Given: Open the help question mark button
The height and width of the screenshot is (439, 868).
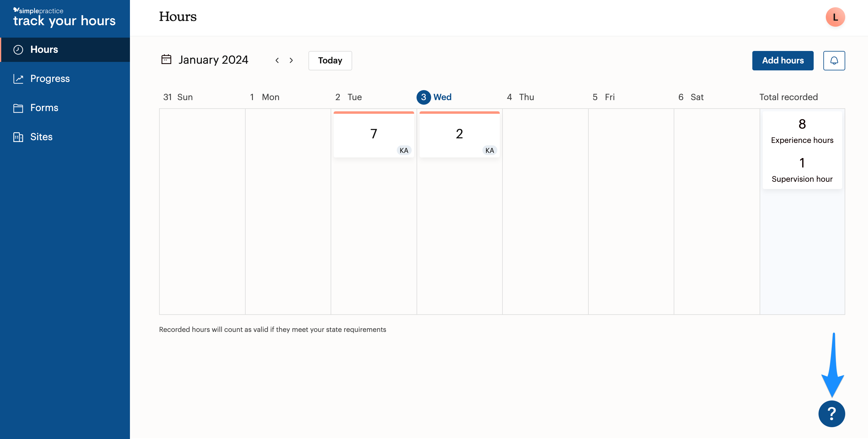Looking at the screenshot, I should (x=831, y=414).
